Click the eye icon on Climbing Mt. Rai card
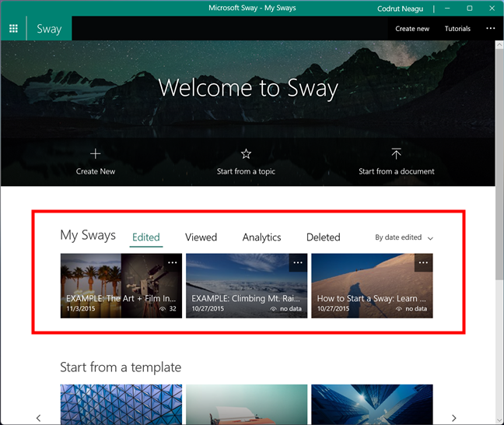 pos(274,309)
